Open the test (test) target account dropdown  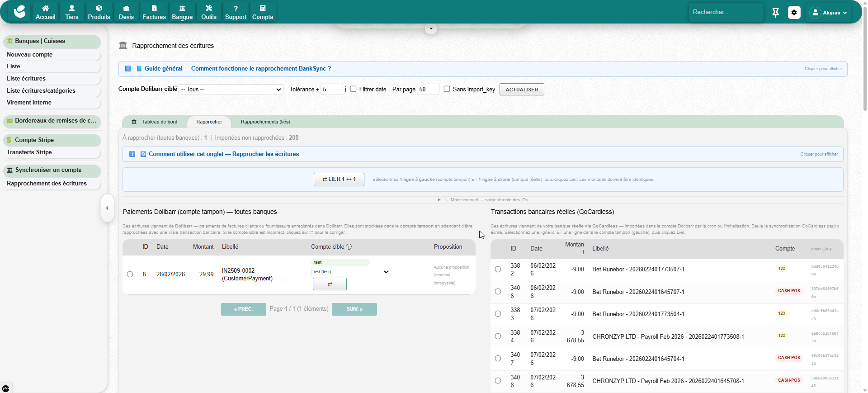(351, 272)
